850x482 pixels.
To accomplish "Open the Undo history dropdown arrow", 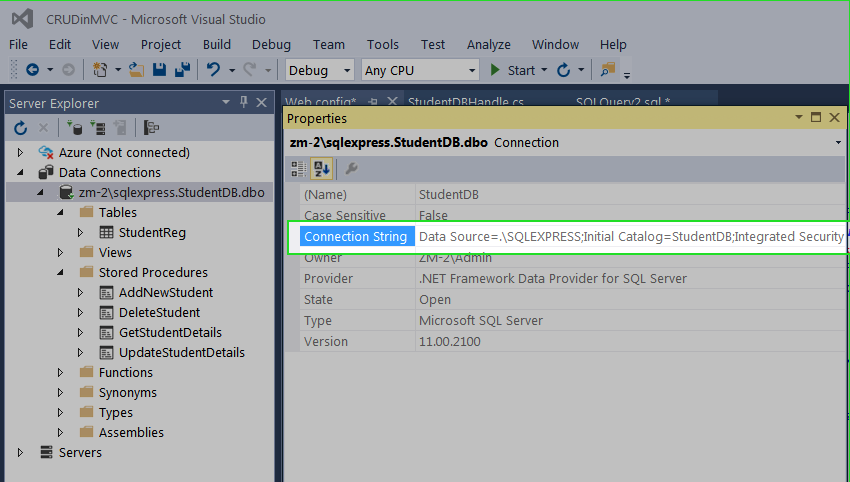I will (231, 70).
